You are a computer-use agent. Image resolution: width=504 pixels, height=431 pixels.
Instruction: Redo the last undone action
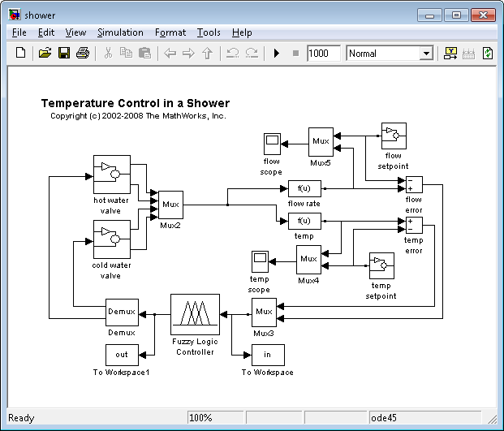point(252,53)
